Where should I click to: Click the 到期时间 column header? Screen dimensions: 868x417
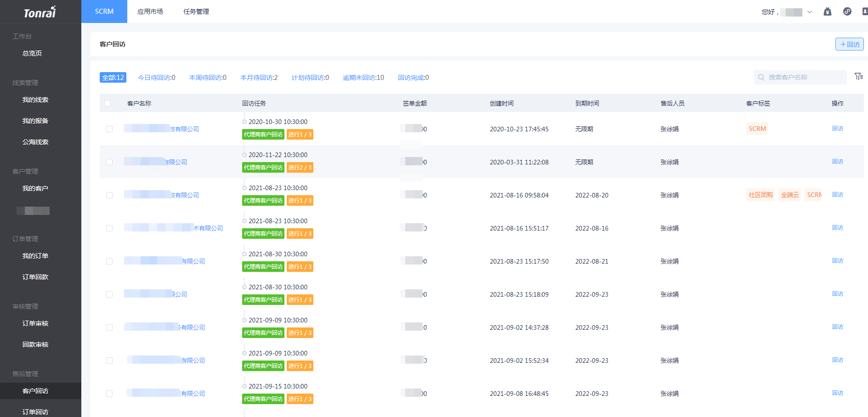[587, 103]
